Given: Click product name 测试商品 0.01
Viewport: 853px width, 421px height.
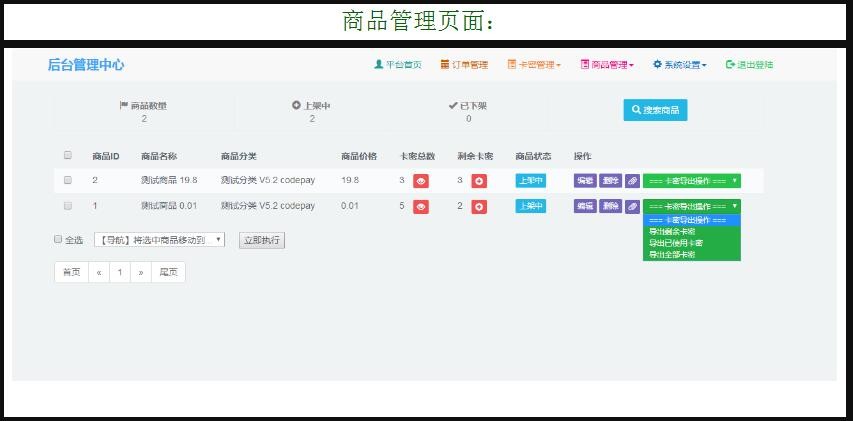Looking at the screenshot, I should (169, 206).
